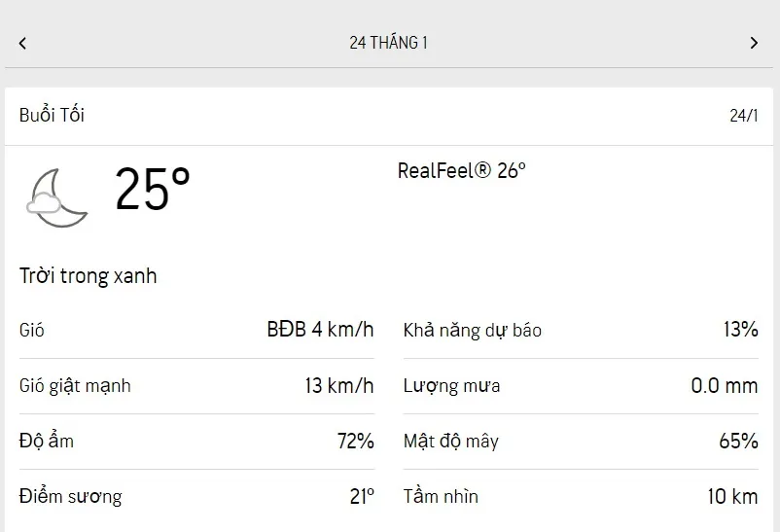Click the Trời trong xanh description

click(88, 276)
